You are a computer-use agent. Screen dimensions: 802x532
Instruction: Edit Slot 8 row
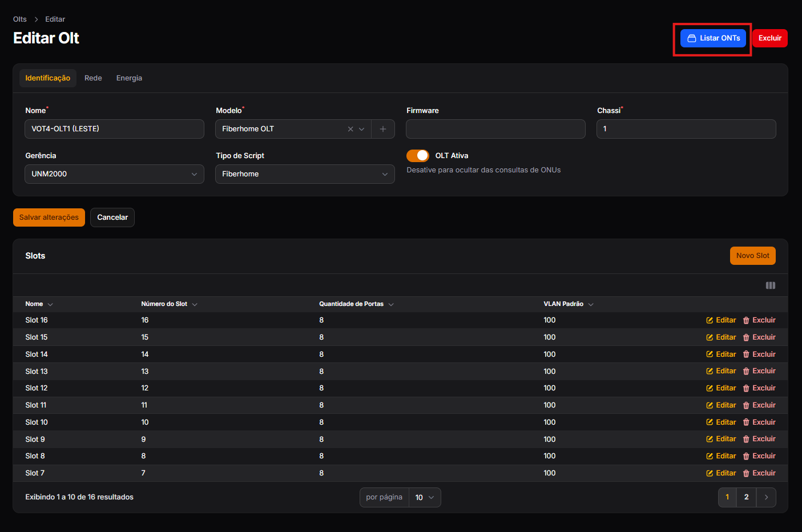pyautogui.click(x=721, y=456)
